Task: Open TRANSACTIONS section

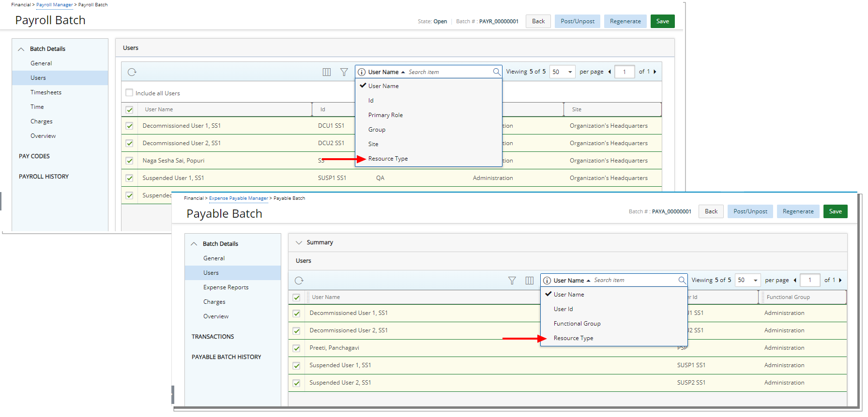Action: (x=213, y=337)
